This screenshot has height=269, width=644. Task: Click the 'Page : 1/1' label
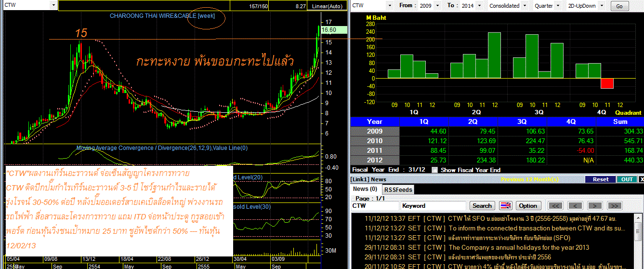point(370,198)
